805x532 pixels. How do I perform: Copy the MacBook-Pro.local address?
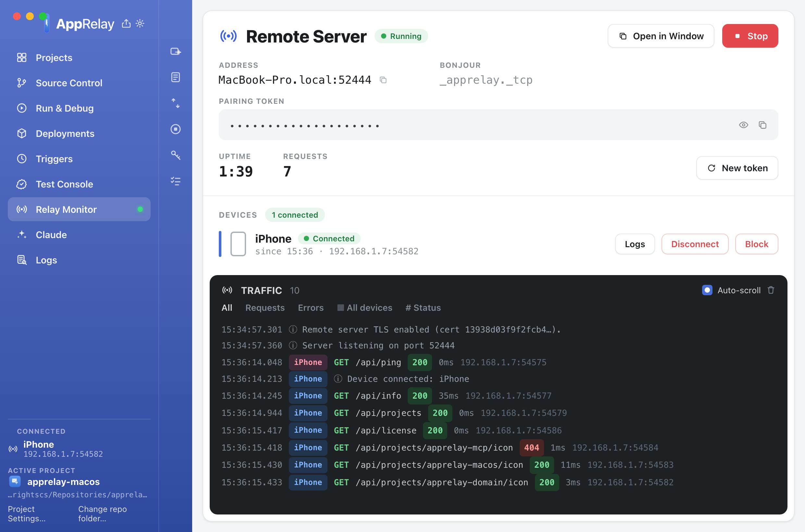(383, 80)
